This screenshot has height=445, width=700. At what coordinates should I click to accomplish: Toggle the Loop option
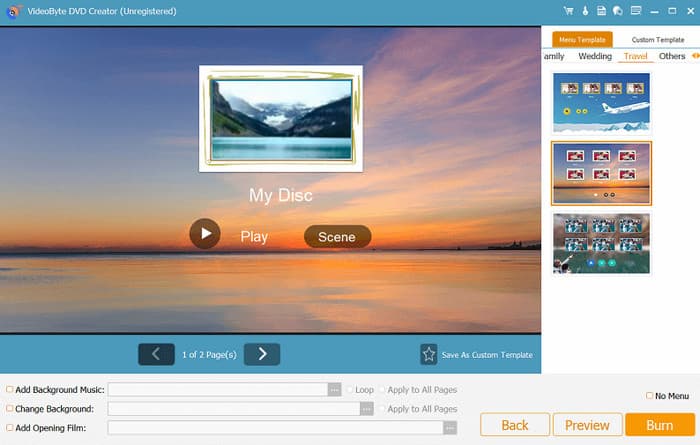click(x=350, y=390)
